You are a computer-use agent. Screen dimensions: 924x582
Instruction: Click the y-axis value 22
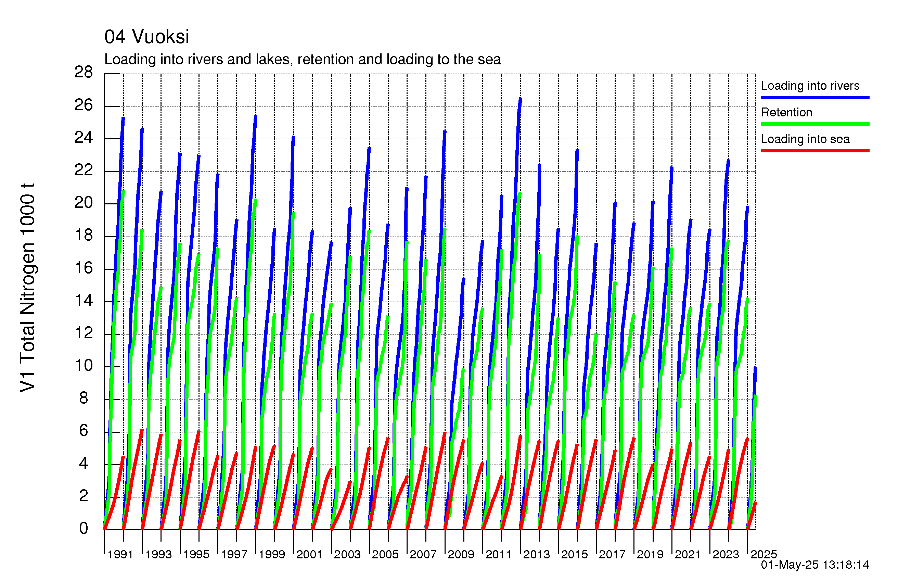click(84, 170)
